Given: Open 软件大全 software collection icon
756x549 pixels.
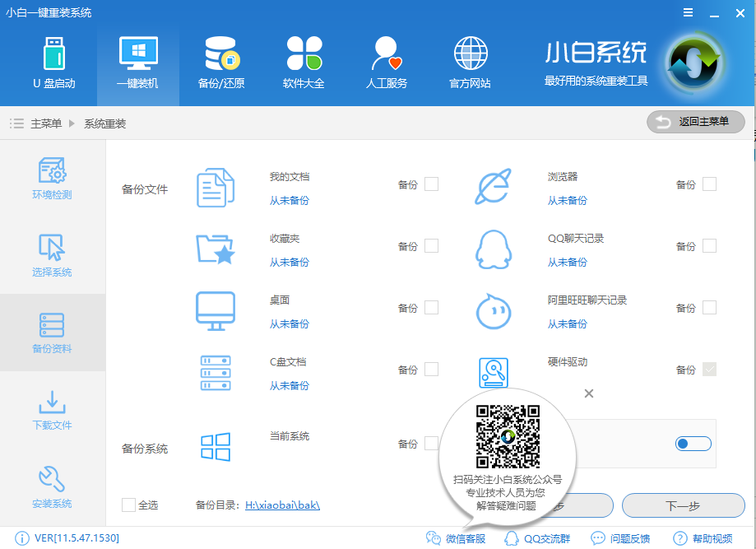Looking at the screenshot, I should pos(304,54).
